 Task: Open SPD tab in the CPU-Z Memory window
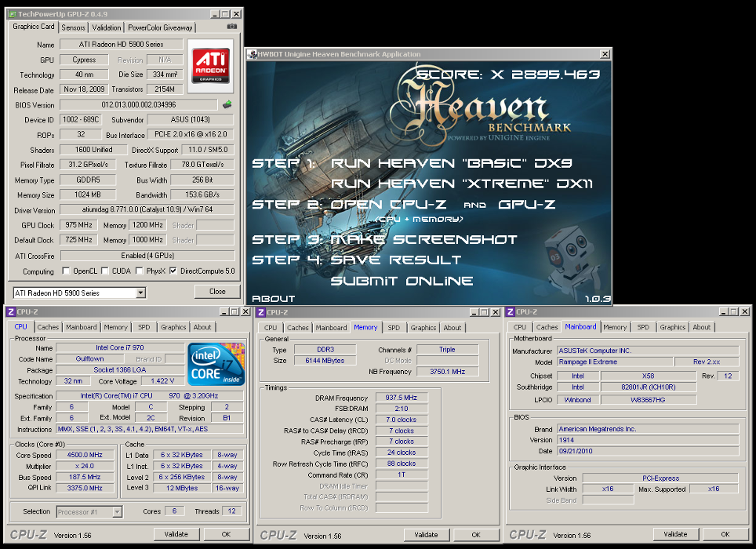coord(394,327)
